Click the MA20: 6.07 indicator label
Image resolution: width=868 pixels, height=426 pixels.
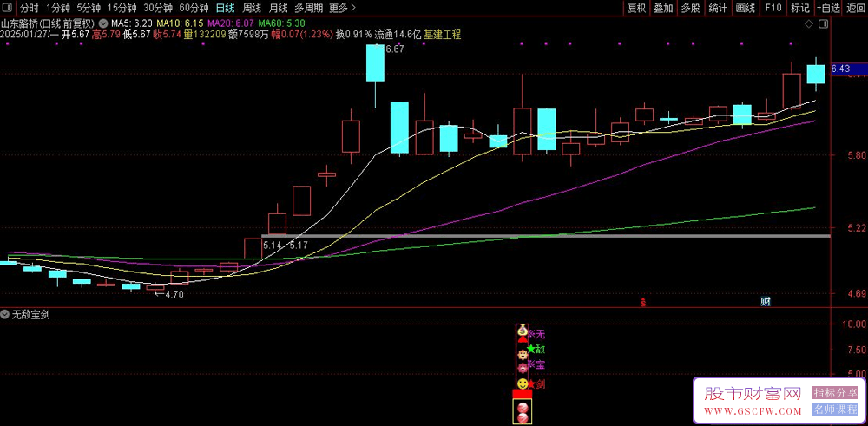[x=231, y=23]
